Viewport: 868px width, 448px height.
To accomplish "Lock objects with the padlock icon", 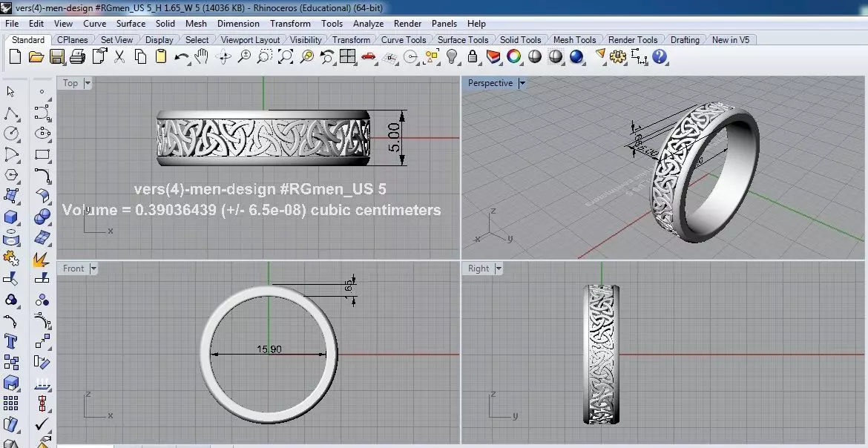I will tap(472, 56).
